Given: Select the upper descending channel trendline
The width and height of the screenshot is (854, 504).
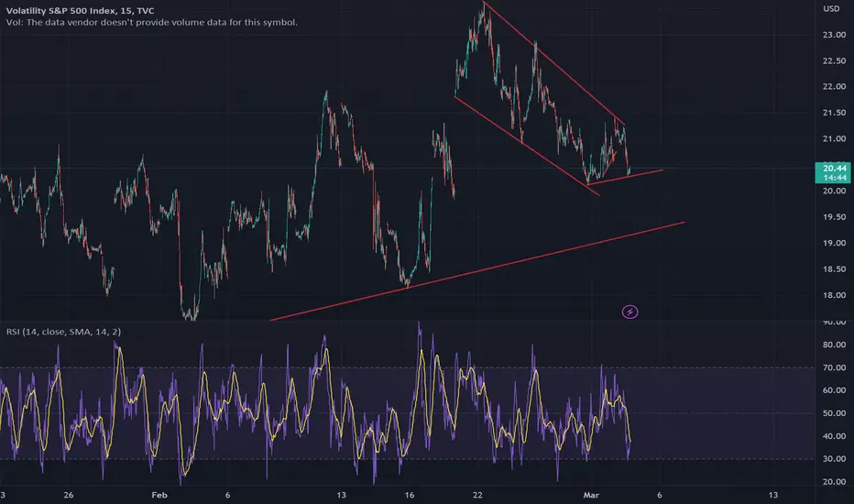Looking at the screenshot, I should coord(553,63).
